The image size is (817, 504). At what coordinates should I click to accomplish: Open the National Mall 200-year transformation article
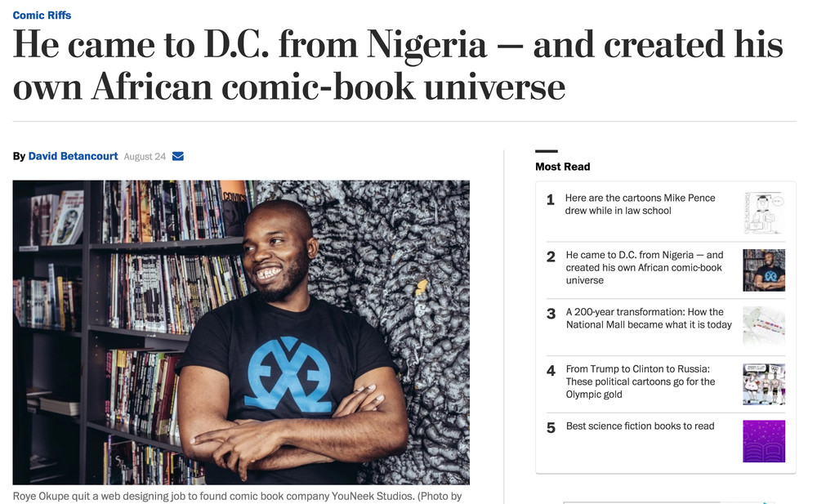[649, 318]
